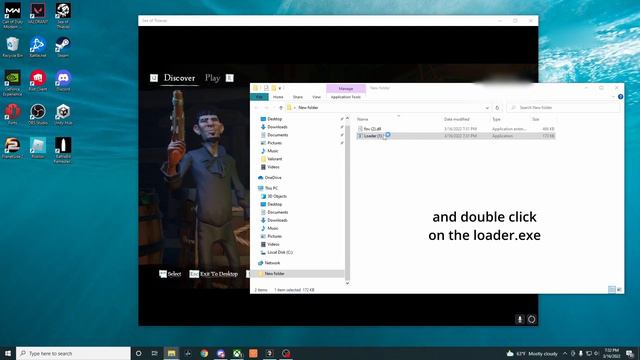Click the Manage contextual tab

click(346, 88)
